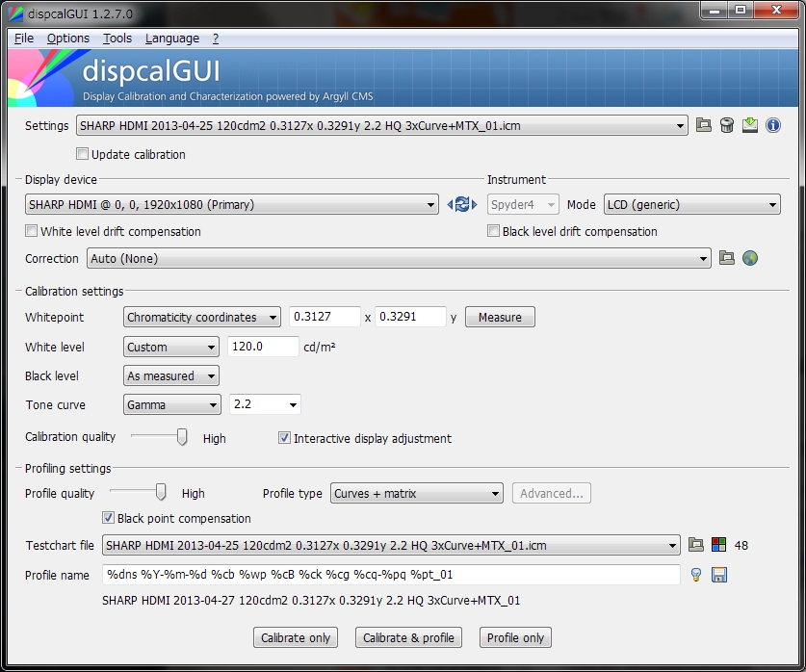Open the Profile type dropdown
806x672 pixels.
tap(417, 493)
